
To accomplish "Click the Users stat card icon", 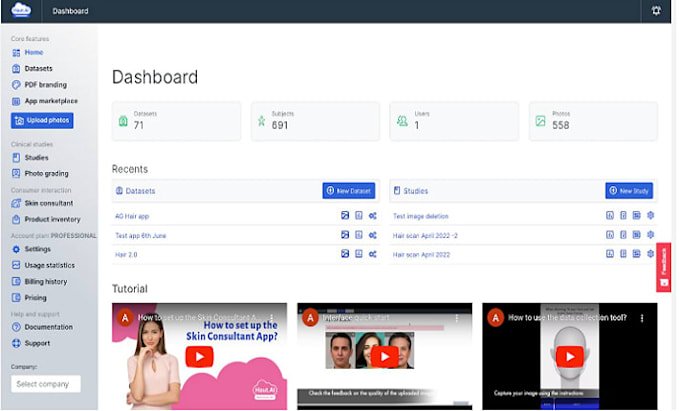I will (402, 121).
